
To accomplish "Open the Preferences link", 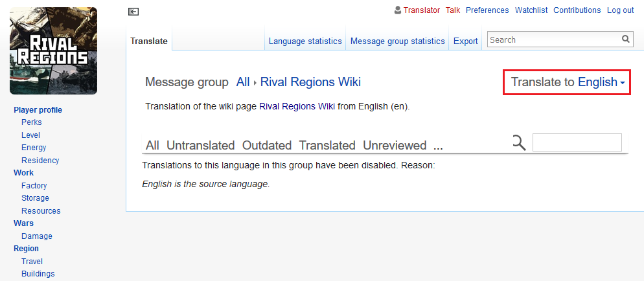I will coord(487,10).
